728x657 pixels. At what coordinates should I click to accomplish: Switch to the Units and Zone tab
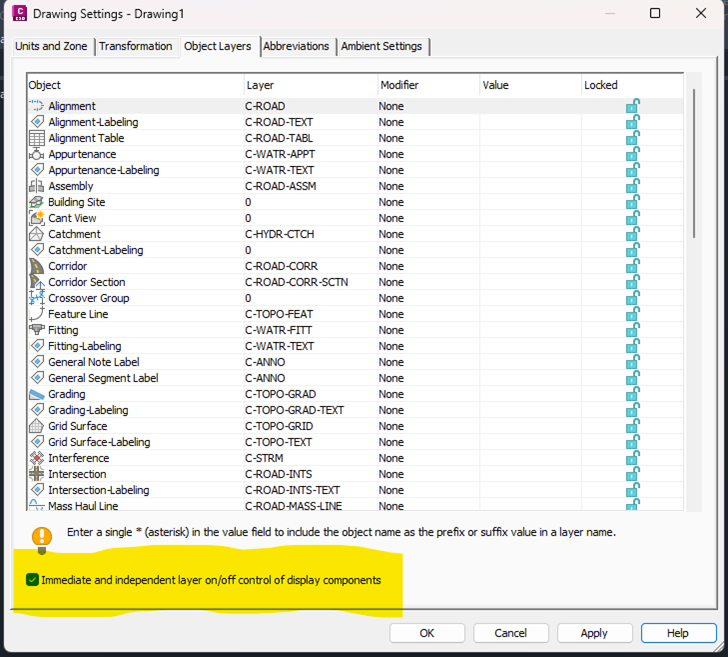(51, 46)
